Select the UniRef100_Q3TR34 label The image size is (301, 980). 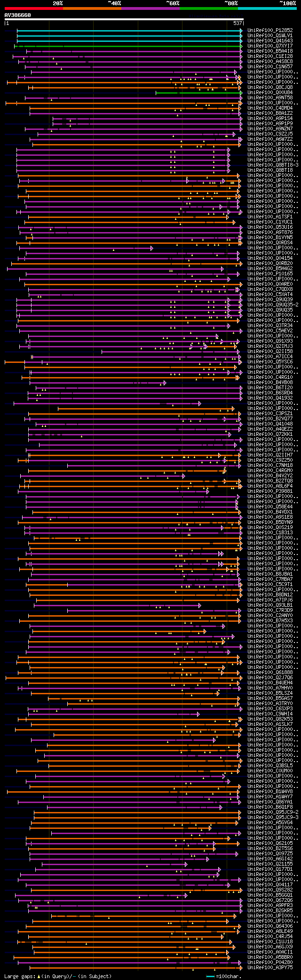click(270, 325)
